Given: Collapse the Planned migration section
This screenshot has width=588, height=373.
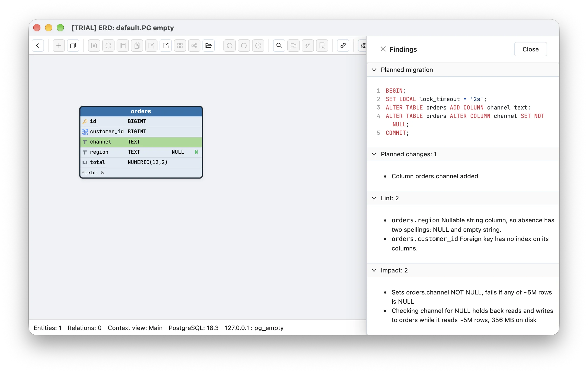Looking at the screenshot, I should [x=463, y=70].
